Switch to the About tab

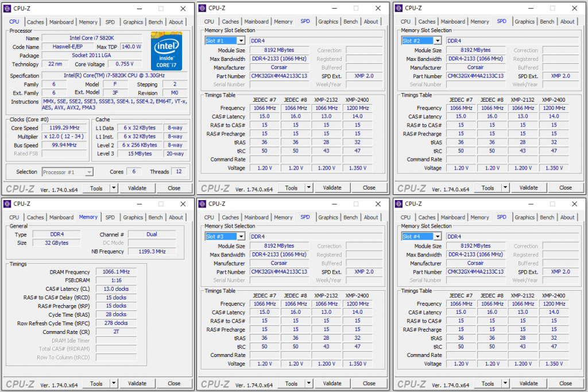tap(176, 22)
